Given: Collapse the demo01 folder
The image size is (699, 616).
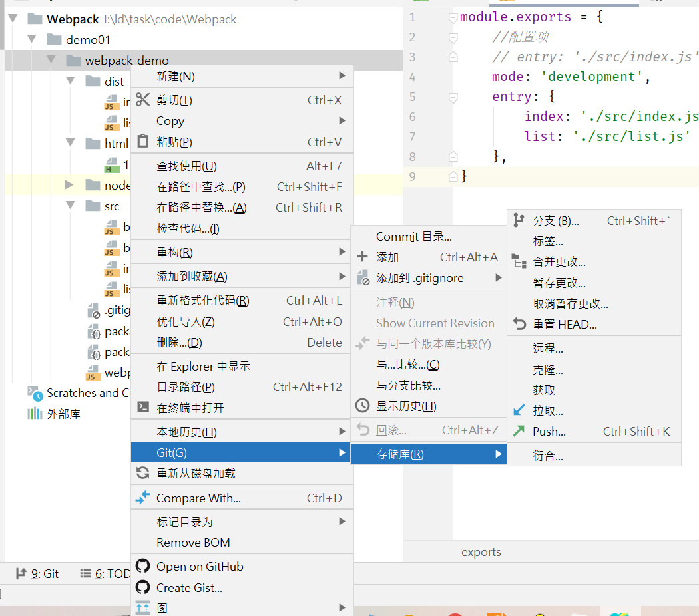Looking at the screenshot, I should click(32, 39).
